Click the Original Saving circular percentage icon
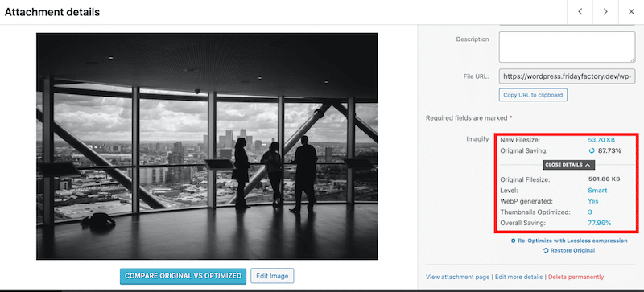Viewport: 644px width, 292px height. pyautogui.click(x=592, y=150)
